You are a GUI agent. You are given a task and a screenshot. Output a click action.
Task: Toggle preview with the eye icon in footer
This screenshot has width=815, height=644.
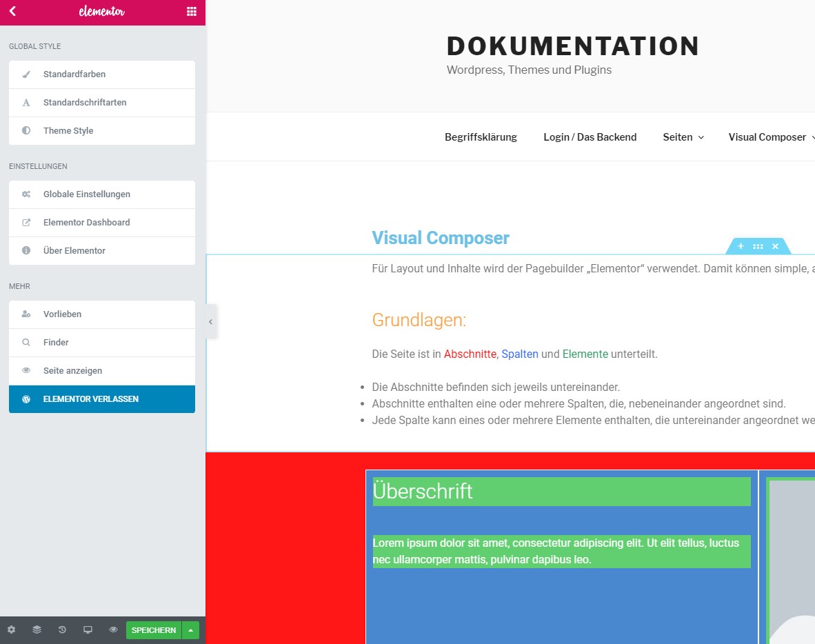click(113, 630)
